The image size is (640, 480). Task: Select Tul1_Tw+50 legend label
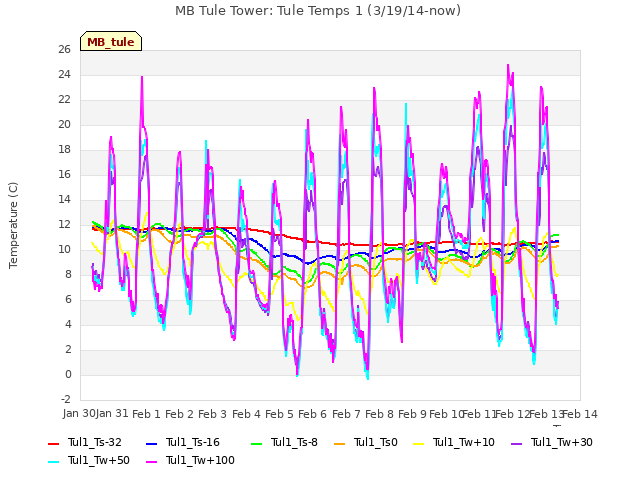[99, 460]
